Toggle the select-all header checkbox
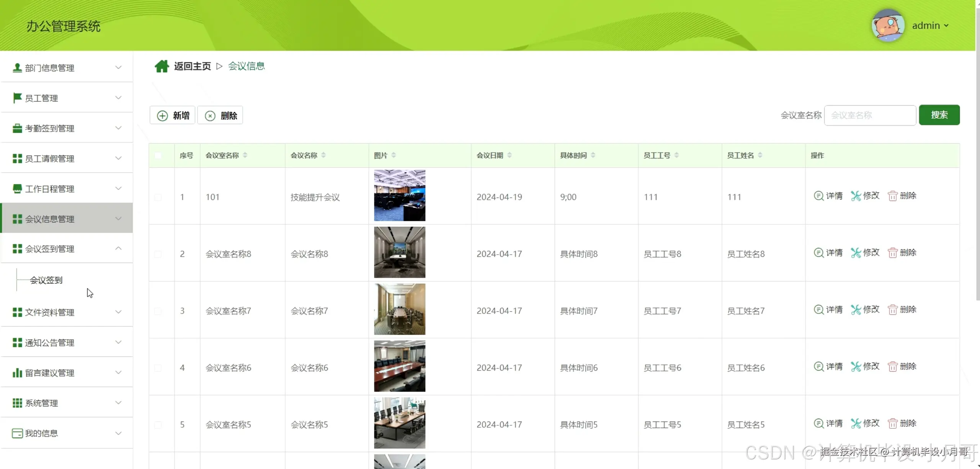This screenshot has height=469, width=980. point(158,155)
